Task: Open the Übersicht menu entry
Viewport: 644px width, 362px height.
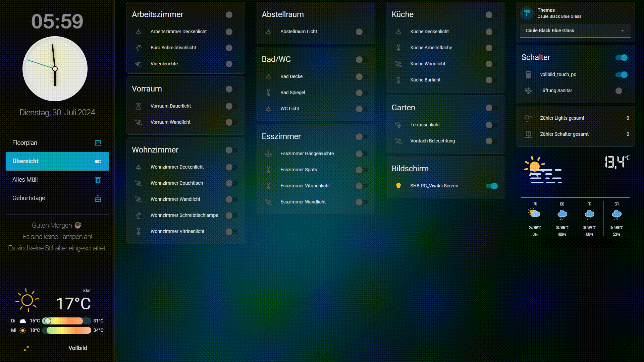Action: [x=57, y=161]
